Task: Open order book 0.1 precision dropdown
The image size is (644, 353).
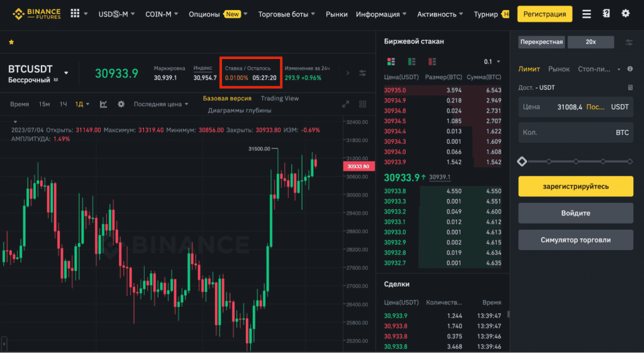Action: (492, 62)
